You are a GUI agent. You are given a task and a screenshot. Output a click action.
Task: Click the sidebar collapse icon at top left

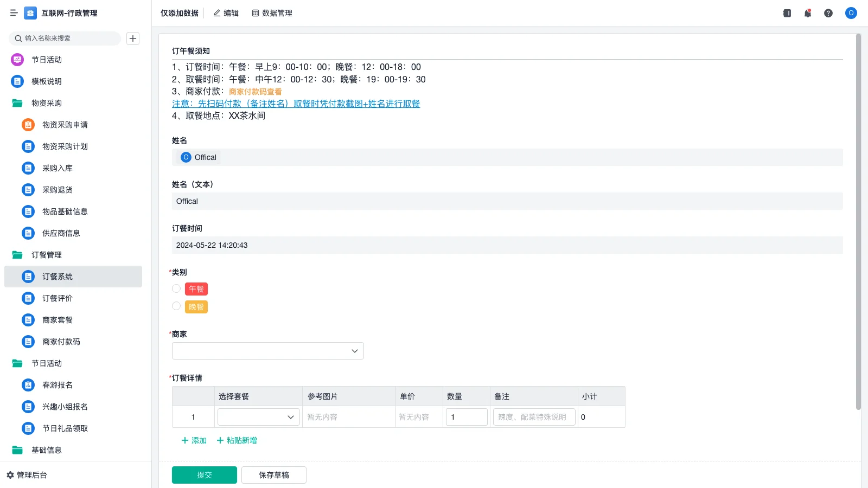click(x=14, y=13)
